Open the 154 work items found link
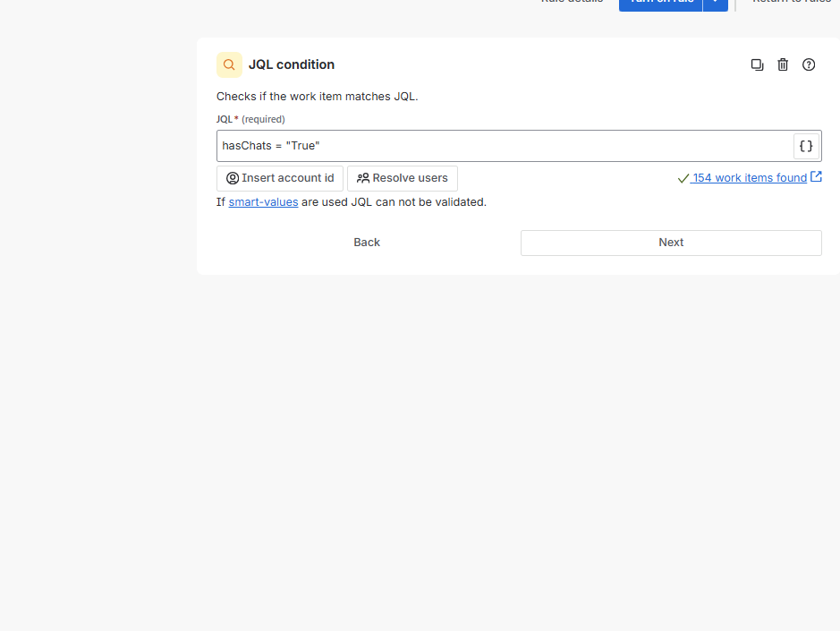840x631 pixels. click(750, 178)
